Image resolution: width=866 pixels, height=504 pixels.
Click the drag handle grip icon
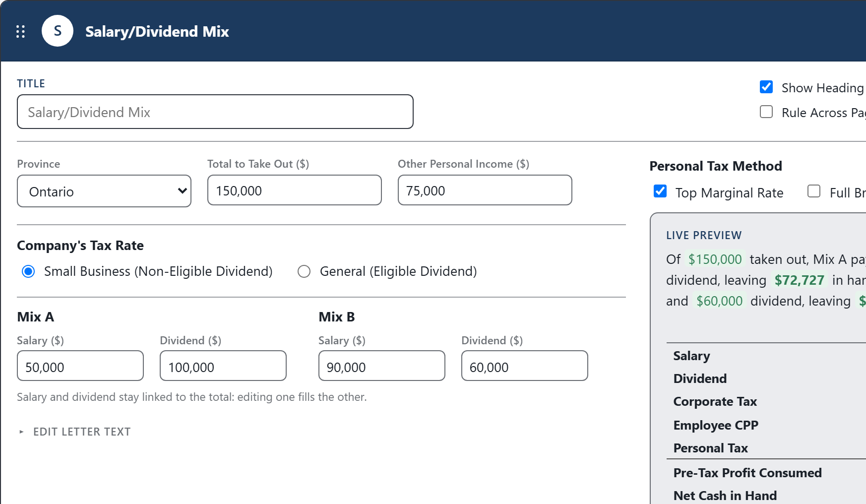[x=20, y=32]
